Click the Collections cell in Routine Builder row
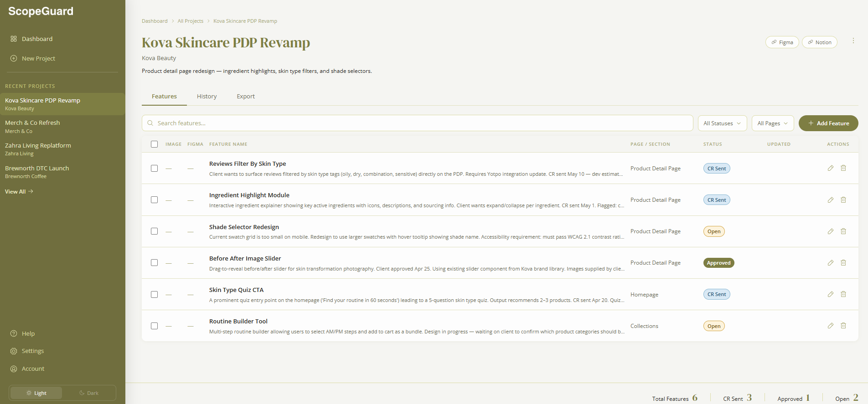This screenshot has height=404, width=868. [644, 326]
